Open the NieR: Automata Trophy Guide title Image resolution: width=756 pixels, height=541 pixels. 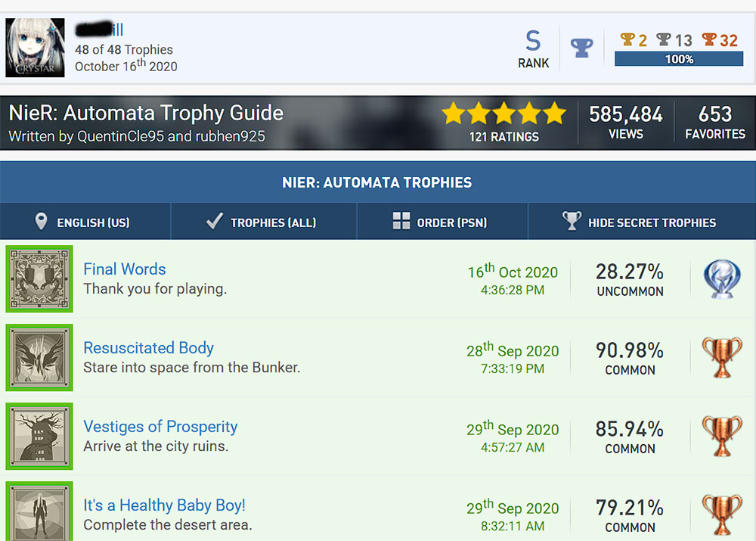click(146, 113)
